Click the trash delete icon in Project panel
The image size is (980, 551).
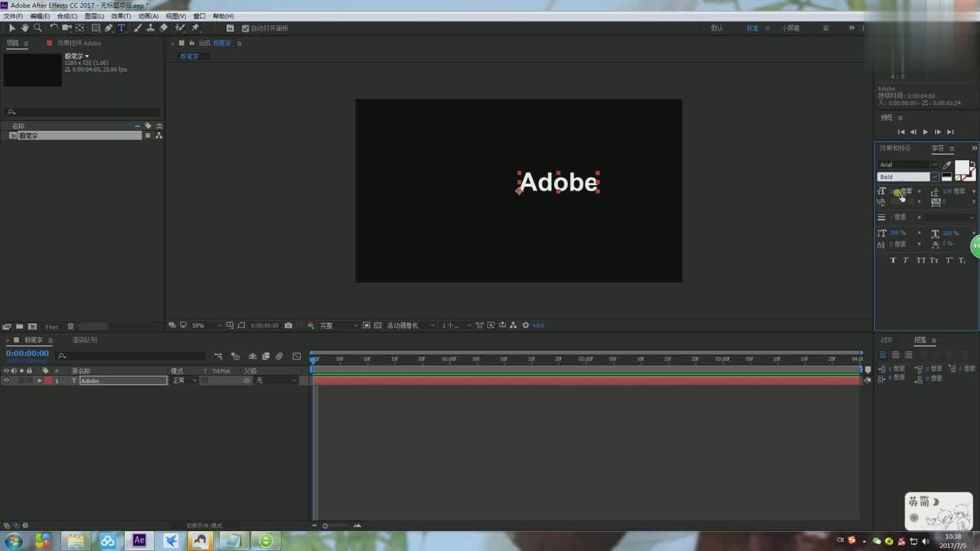pyautogui.click(x=70, y=327)
